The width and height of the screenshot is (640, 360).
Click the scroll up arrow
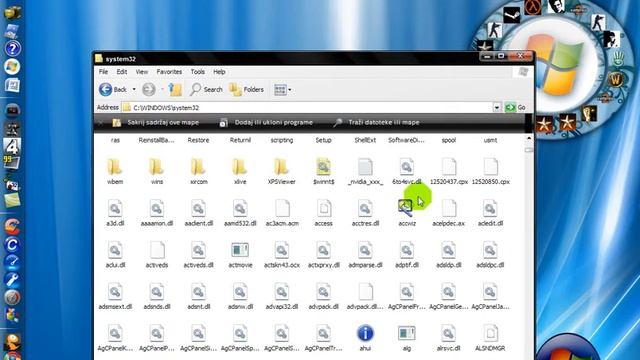(529, 138)
